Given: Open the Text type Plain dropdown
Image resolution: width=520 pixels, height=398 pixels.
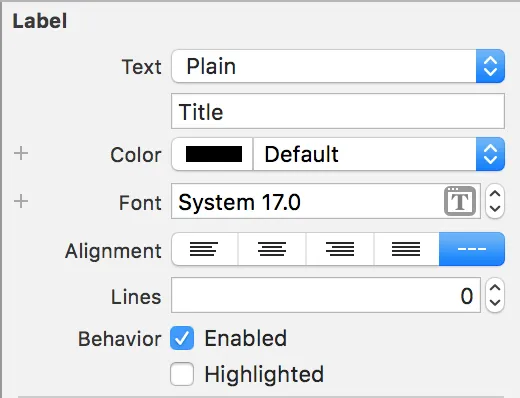Looking at the screenshot, I should coord(338,66).
